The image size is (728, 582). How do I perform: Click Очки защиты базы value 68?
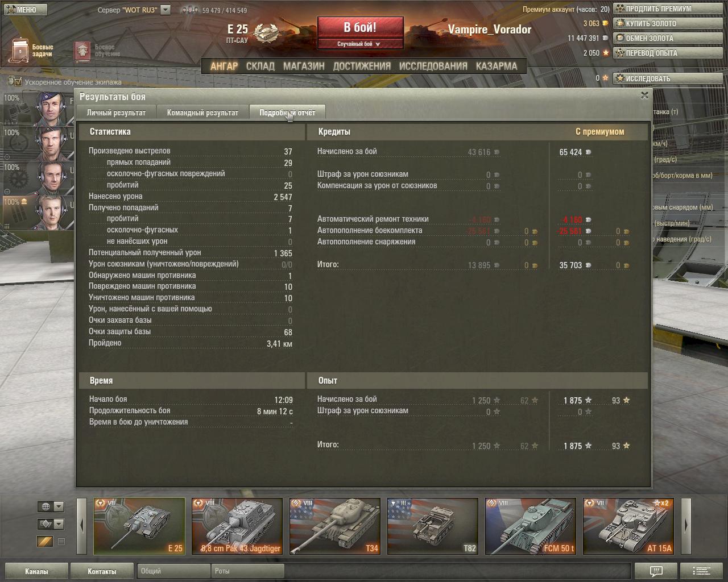(288, 332)
